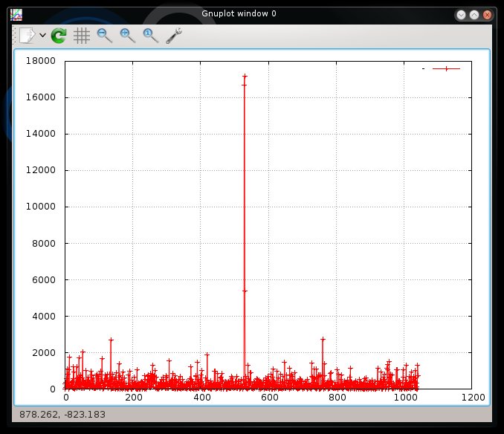Close the Gnuplot window
Screen dimensions: 504x434
[x=487, y=14]
